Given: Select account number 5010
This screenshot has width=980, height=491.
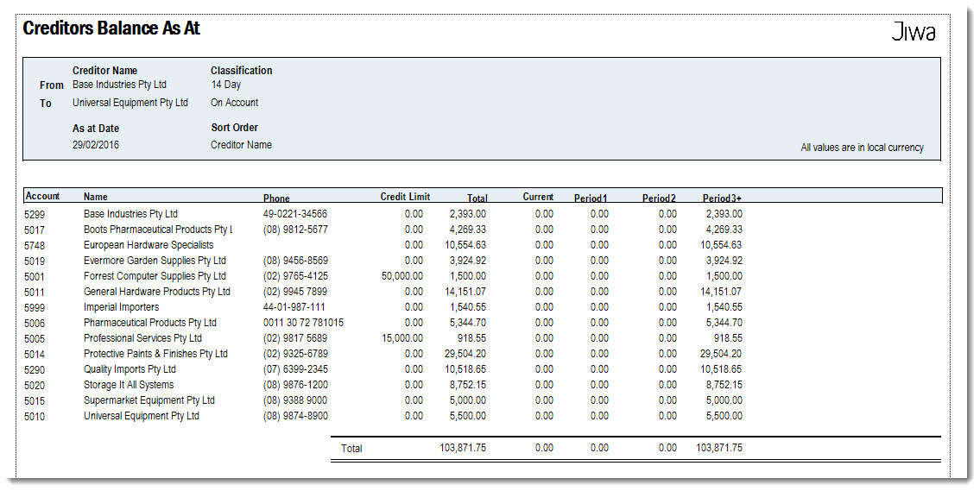Looking at the screenshot, I should point(35,417).
